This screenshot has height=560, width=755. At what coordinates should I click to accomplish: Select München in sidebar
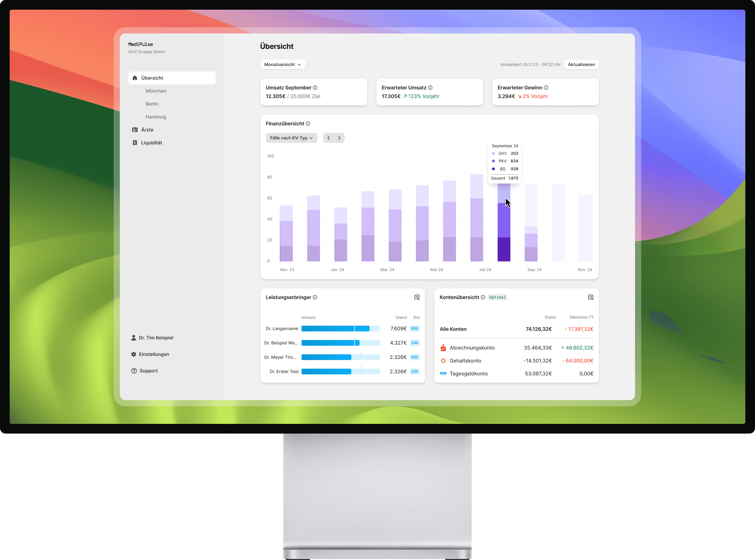click(x=156, y=91)
